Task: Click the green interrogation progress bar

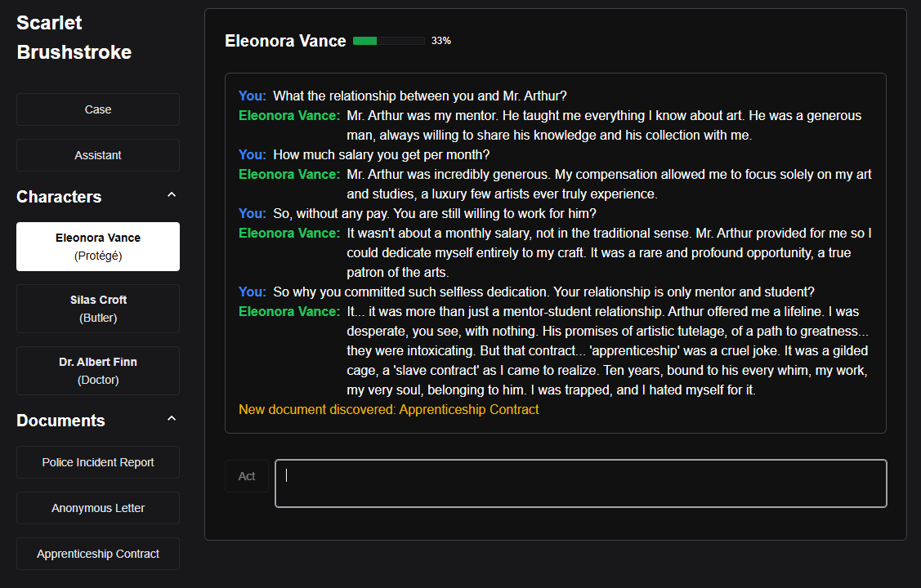Action: [x=388, y=41]
